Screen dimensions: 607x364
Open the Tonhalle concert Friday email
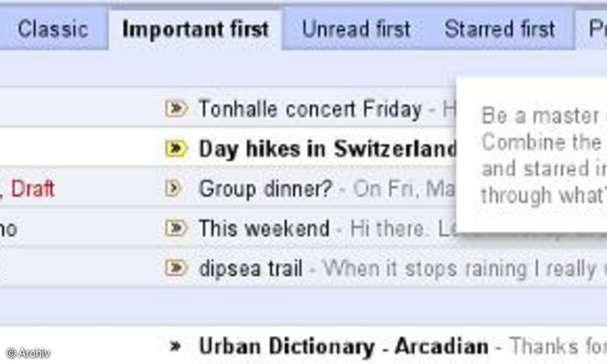[310, 109]
